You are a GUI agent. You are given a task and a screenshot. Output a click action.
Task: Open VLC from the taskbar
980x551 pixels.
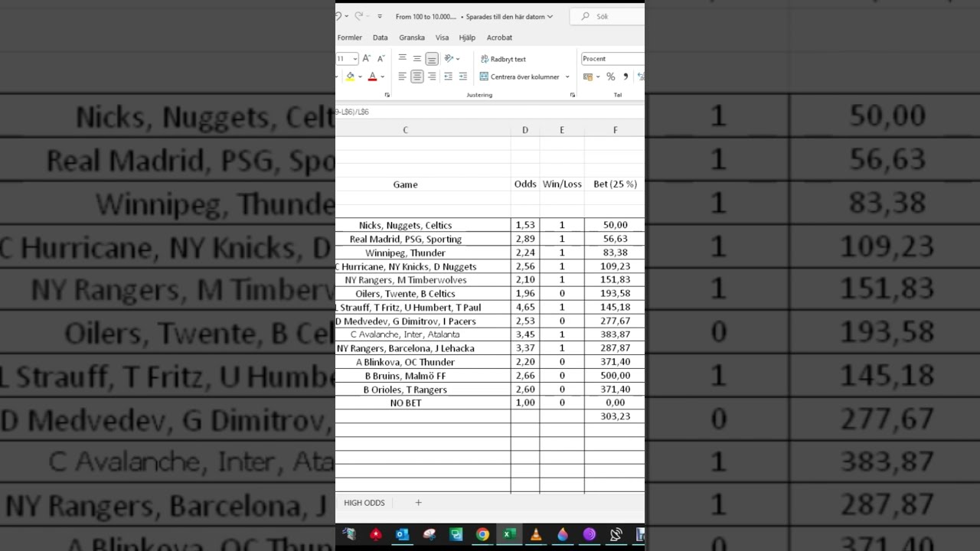pos(536,535)
